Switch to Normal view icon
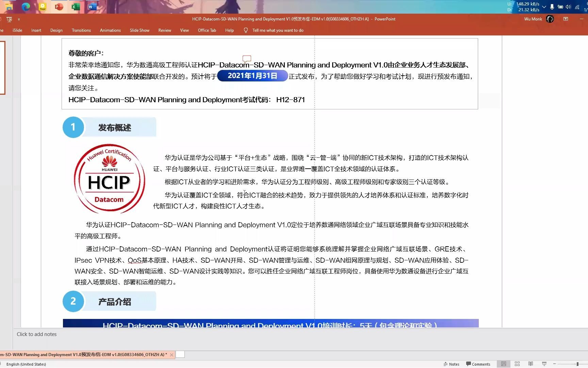This screenshot has width=588, height=368. click(x=504, y=364)
